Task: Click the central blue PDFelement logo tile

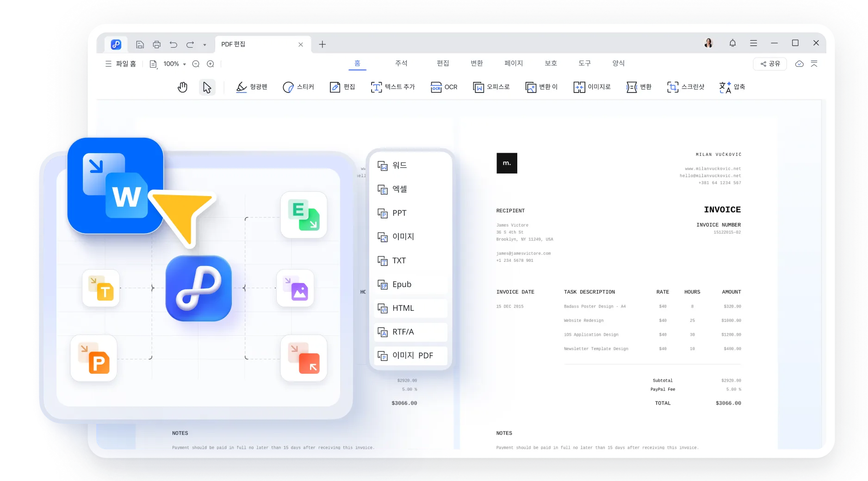Action: point(198,288)
